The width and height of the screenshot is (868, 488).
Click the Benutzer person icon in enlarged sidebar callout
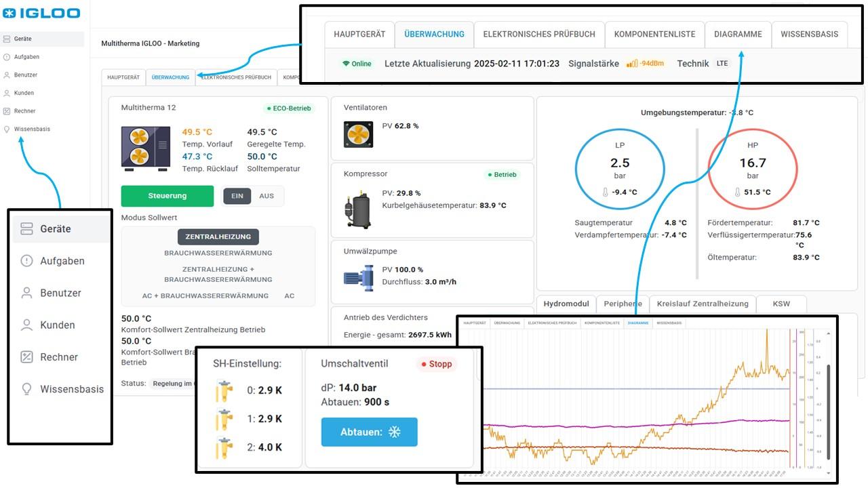tap(26, 293)
